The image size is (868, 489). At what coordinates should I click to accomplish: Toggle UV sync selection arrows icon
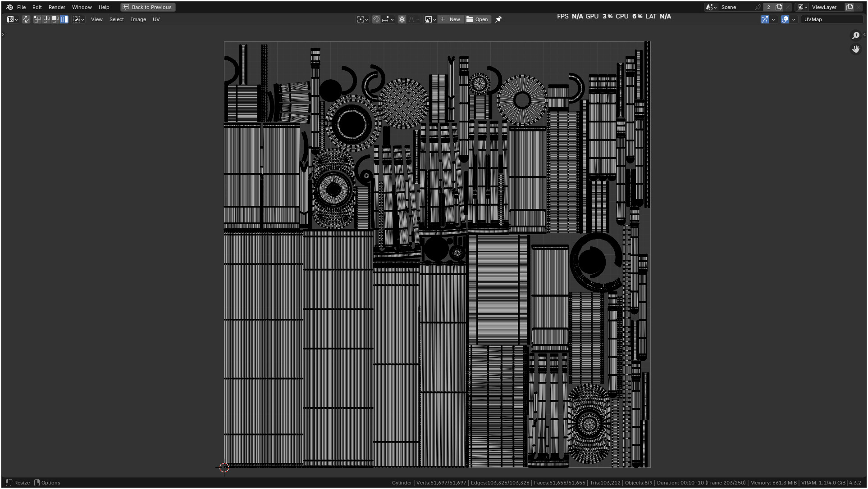pos(26,19)
